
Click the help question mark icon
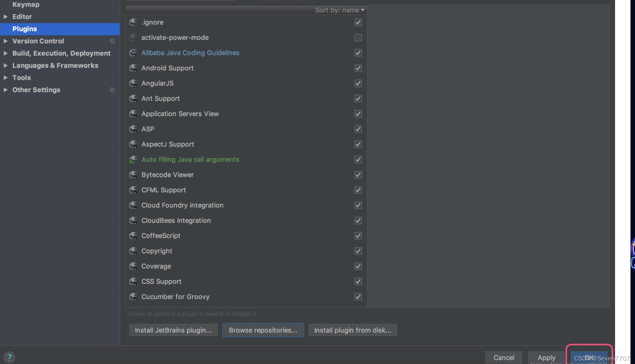(x=9, y=357)
